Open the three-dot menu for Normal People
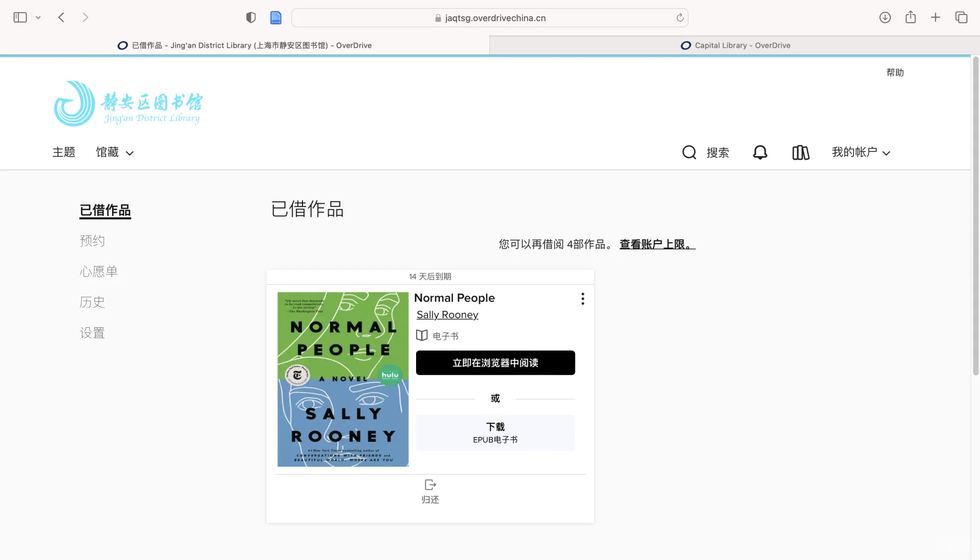Viewport: 980px width, 560px height. click(x=583, y=299)
